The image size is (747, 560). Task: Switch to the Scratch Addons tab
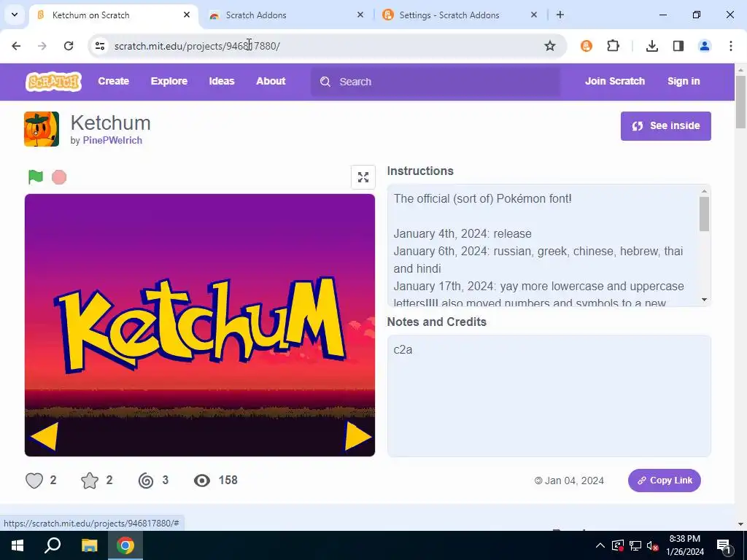[286, 15]
